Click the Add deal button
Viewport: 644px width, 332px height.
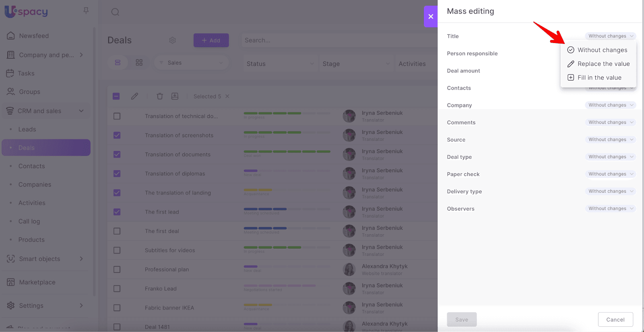pyautogui.click(x=211, y=40)
